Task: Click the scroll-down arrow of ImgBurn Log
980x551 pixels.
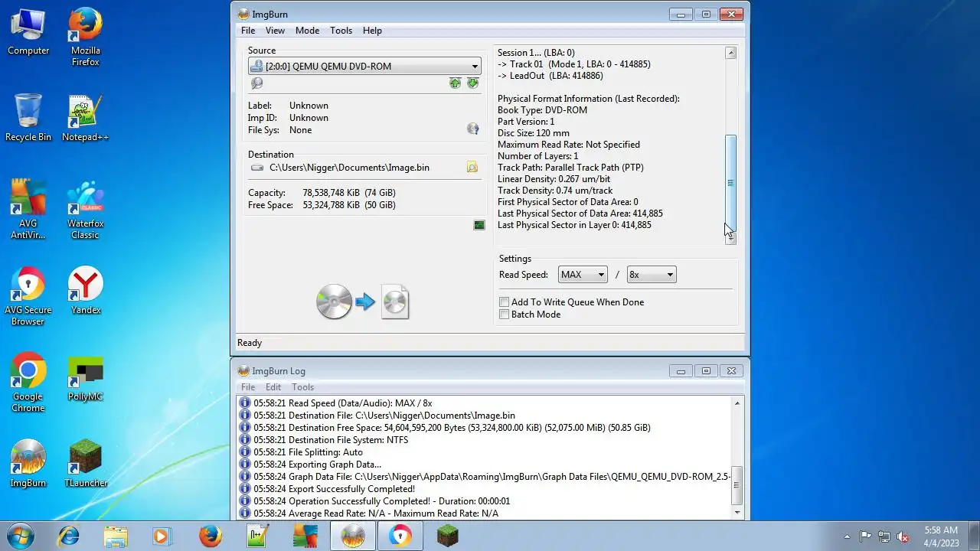Action: (x=737, y=513)
